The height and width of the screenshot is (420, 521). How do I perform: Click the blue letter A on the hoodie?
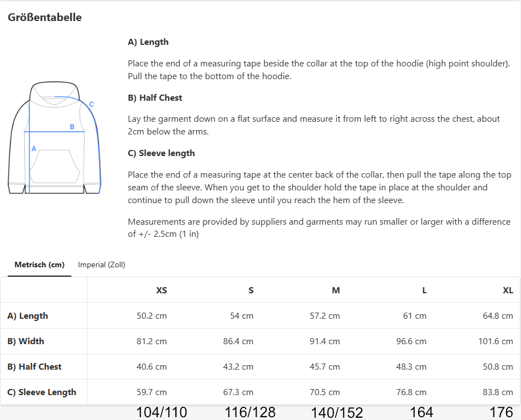coord(34,149)
